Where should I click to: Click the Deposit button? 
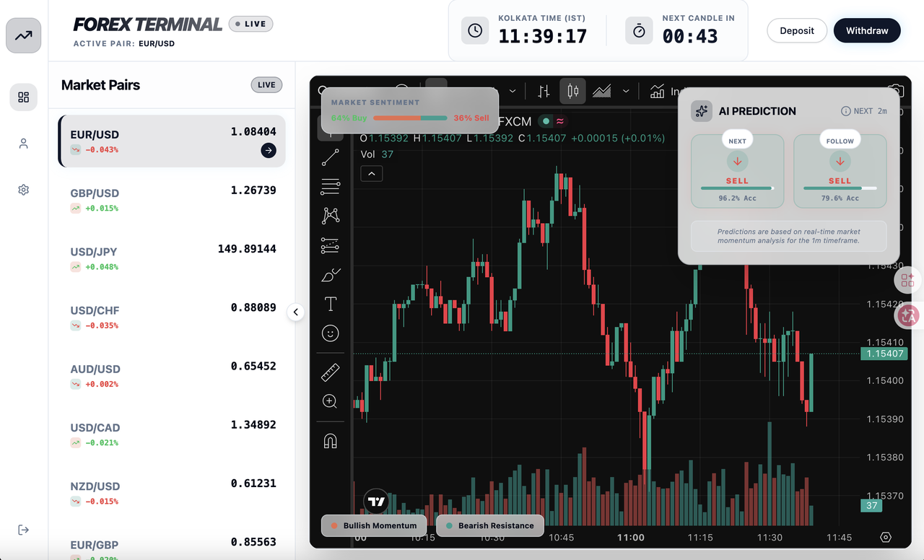(796, 30)
